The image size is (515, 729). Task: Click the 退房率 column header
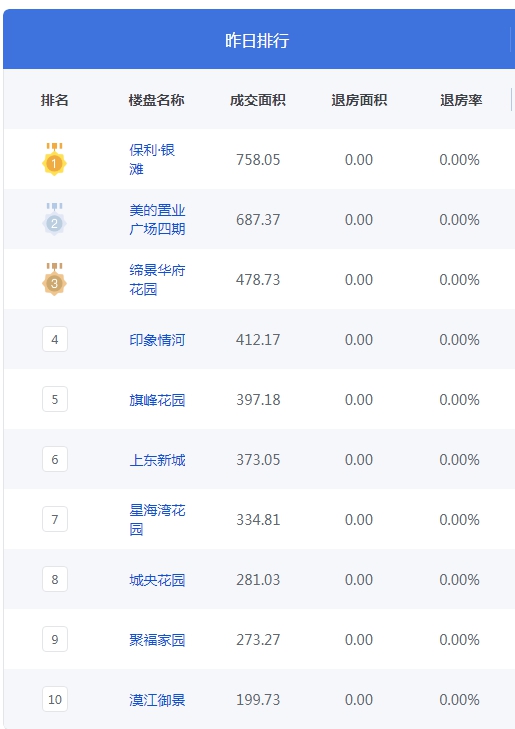point(461,100)
